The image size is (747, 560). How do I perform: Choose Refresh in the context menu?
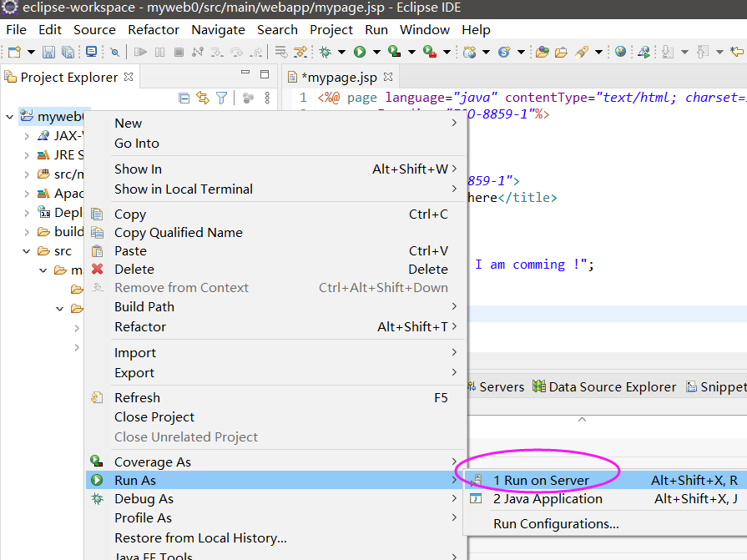point(275,397)
